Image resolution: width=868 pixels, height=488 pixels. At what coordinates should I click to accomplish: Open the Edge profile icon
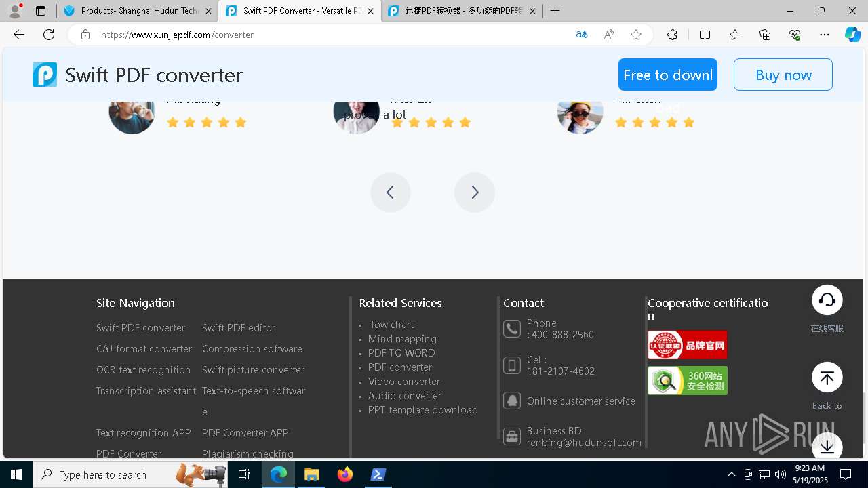15,11
